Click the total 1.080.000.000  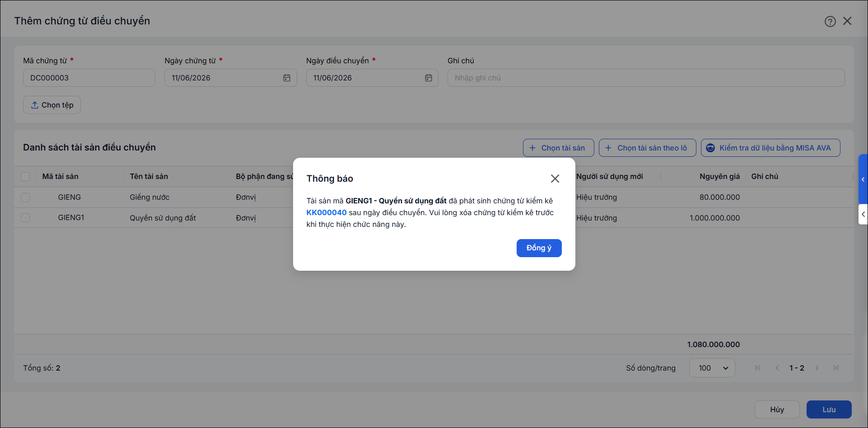(714, 344)
